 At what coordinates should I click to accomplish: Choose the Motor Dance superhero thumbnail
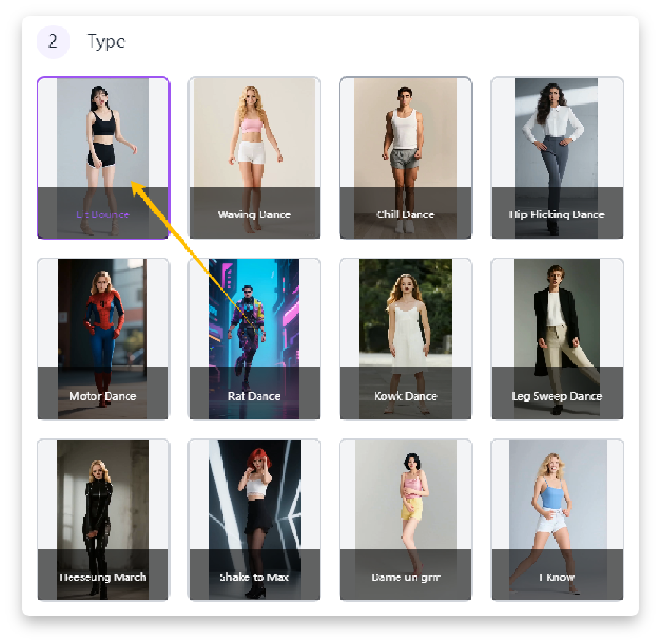pyautogui.click(x=102, y=329)
